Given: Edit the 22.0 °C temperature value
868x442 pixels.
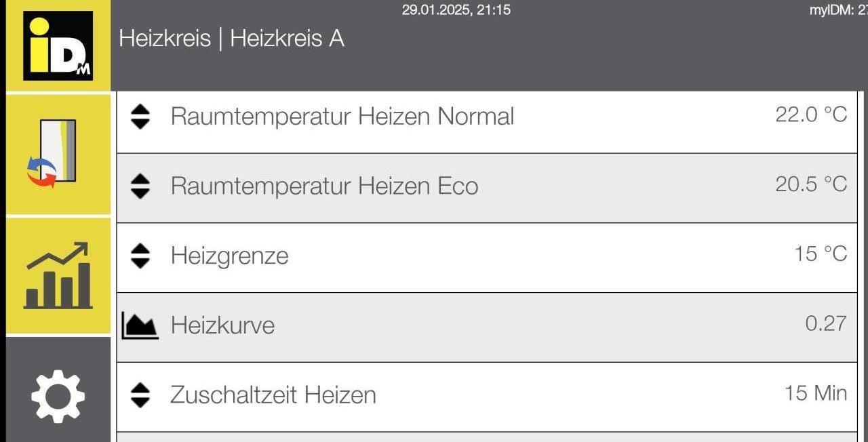Looking at the screenshot, I should (x=811, y=115).
